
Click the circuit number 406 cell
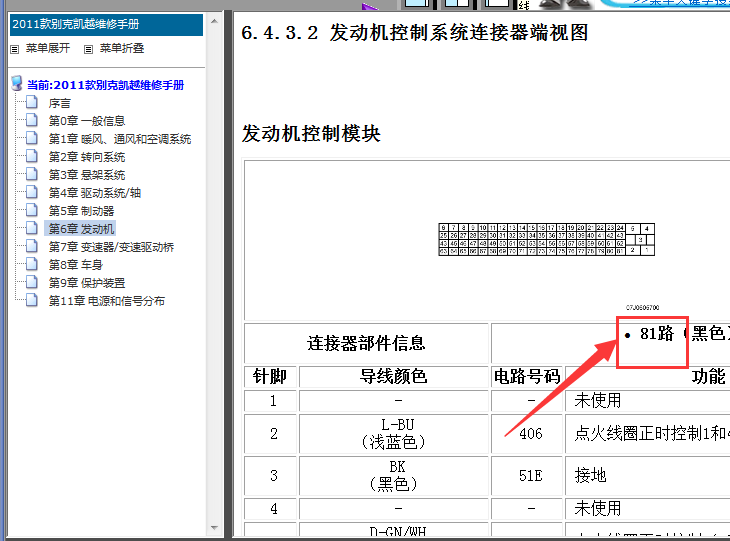[x=527, y=433]
